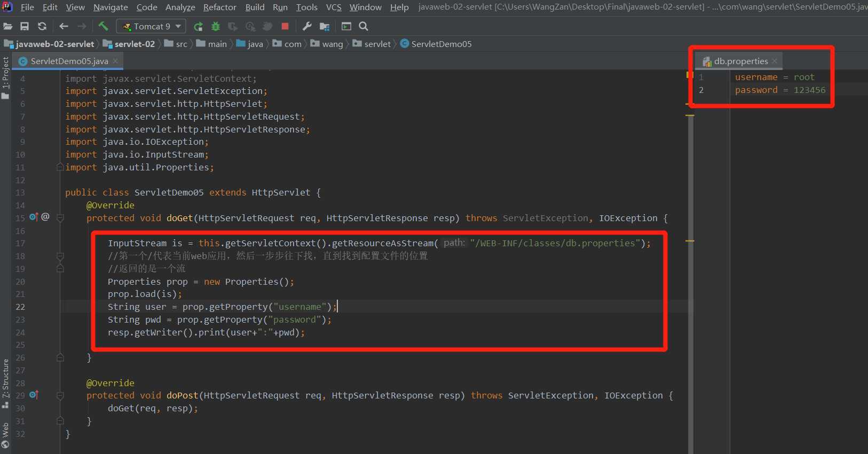Screen dimensions: 868x454
Task: Click the @ gutter marker on line 15
Action: click(45, 217)
